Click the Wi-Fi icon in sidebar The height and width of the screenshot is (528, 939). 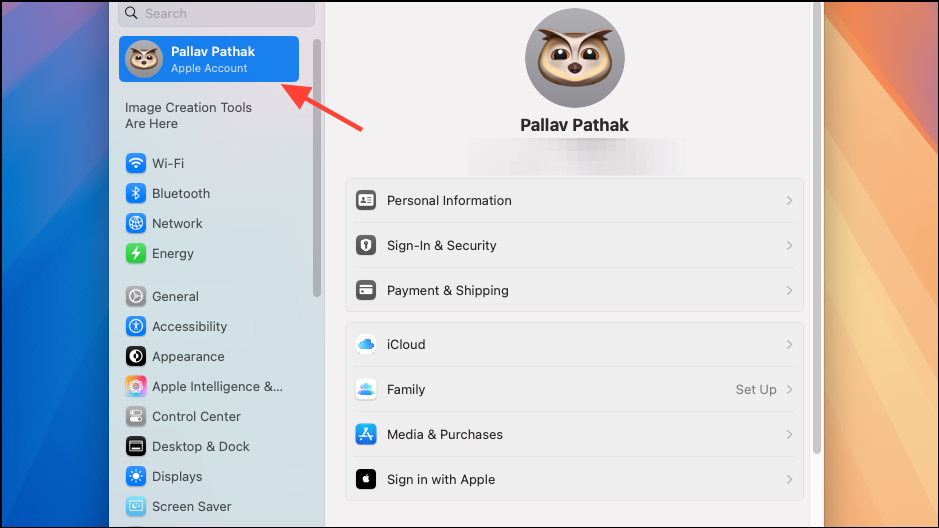pos(136,163)
